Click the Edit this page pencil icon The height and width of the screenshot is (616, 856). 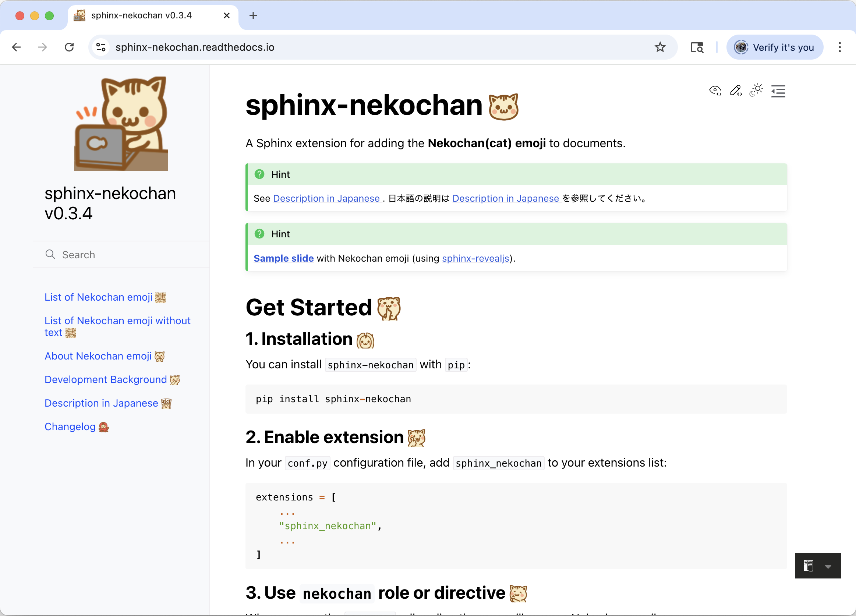pos(736,91)
